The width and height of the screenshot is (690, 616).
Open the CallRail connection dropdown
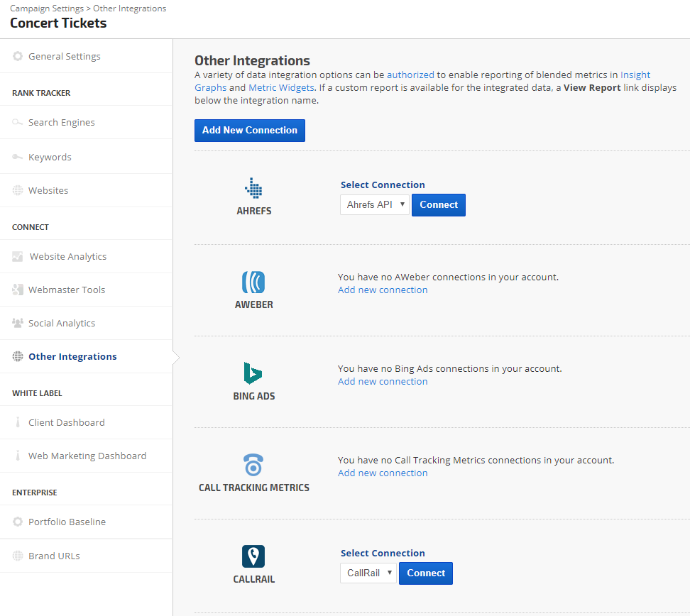click(x=368, y=573)
